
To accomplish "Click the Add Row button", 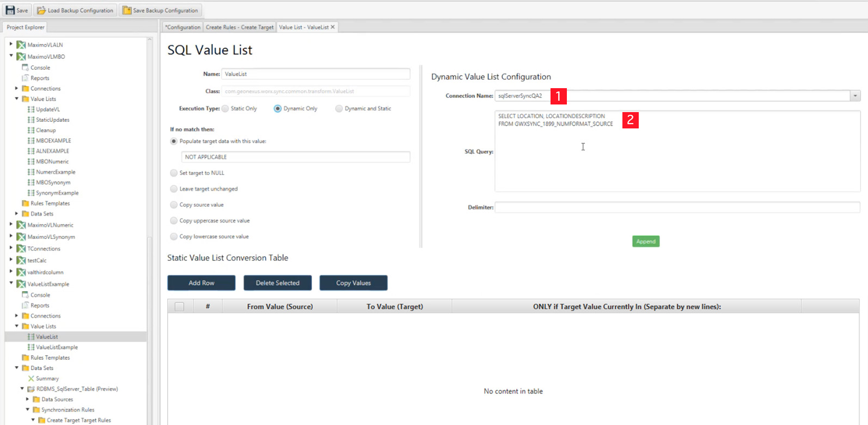I will click(x=201, y=283).
